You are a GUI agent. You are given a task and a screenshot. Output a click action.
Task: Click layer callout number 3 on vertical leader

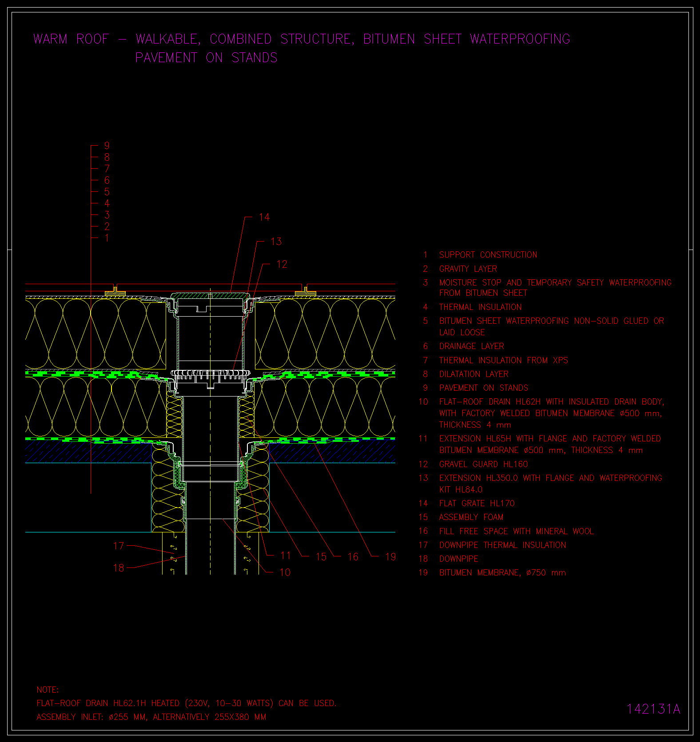click(107, 215)
